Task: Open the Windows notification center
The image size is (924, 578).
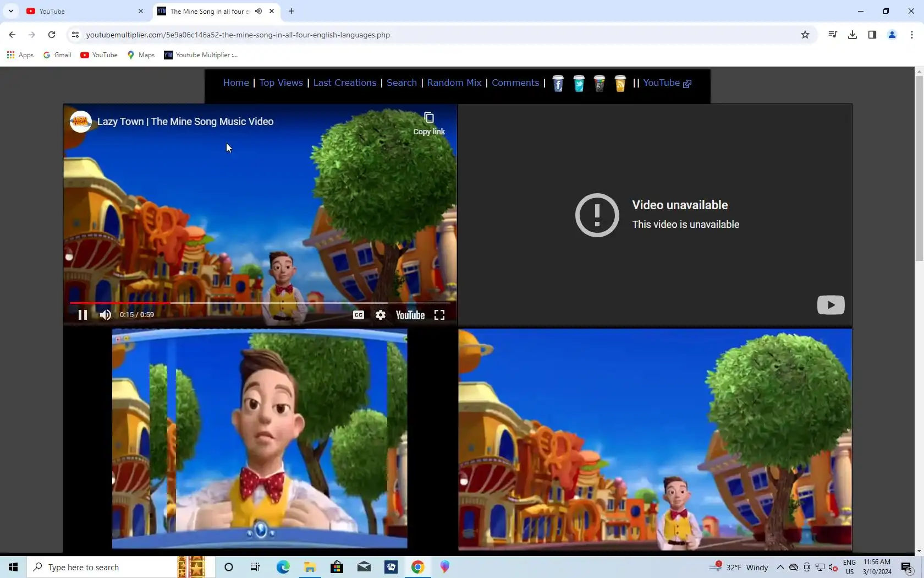Action: click(907, 567)
